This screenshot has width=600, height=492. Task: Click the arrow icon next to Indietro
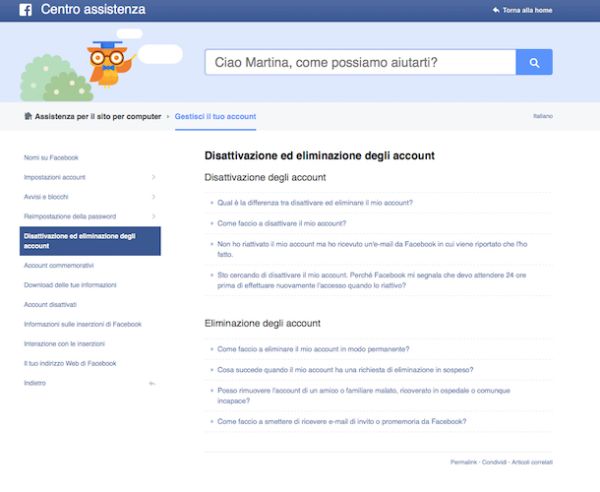point(152,382)
